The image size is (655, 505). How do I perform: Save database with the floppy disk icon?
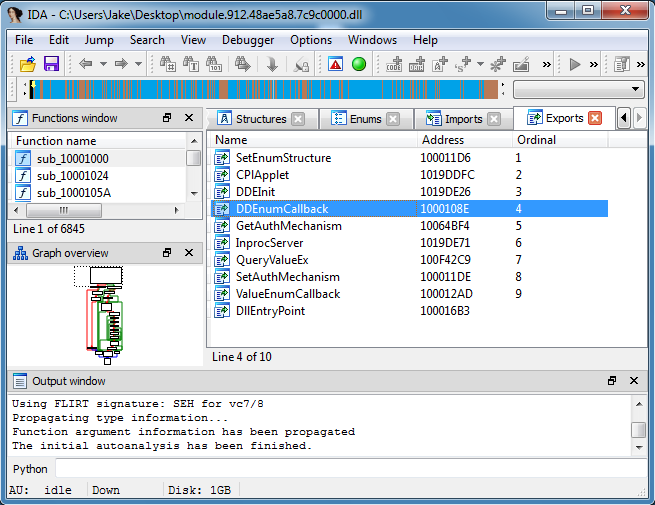(51, 64)
